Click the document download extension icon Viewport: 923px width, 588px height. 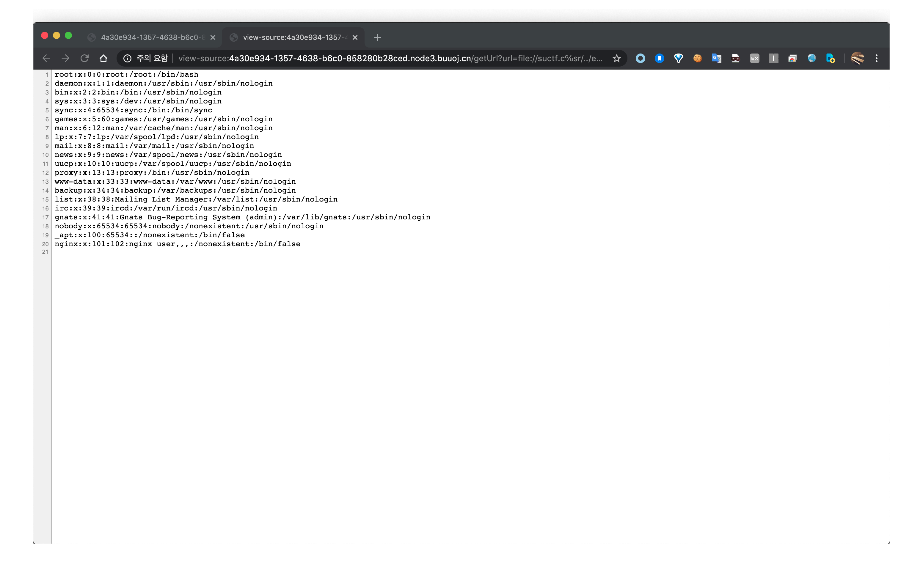(x=830, y=58)
